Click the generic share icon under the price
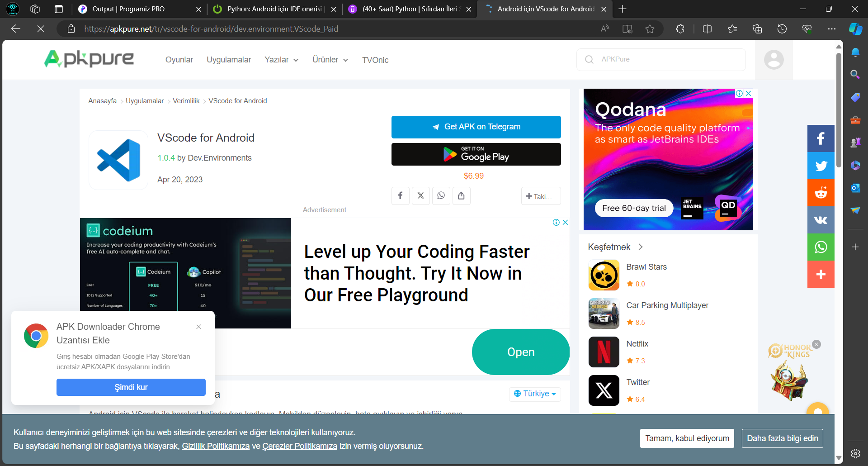The image size is (868, 466). point(461,195)
